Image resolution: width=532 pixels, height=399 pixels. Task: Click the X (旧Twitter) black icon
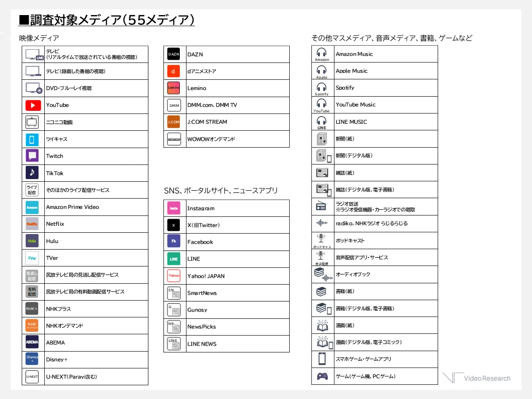[174, 225]
